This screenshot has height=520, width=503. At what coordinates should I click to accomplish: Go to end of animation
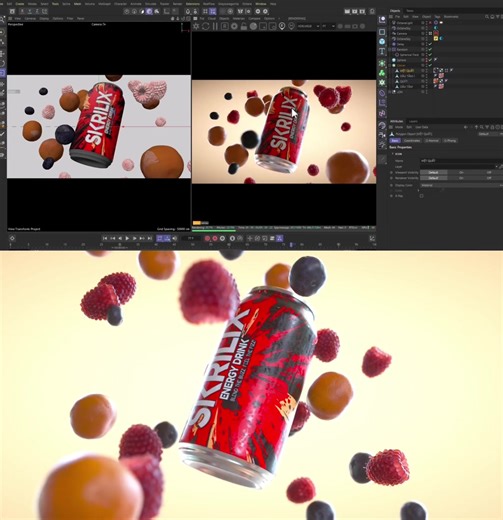point(150,238)
